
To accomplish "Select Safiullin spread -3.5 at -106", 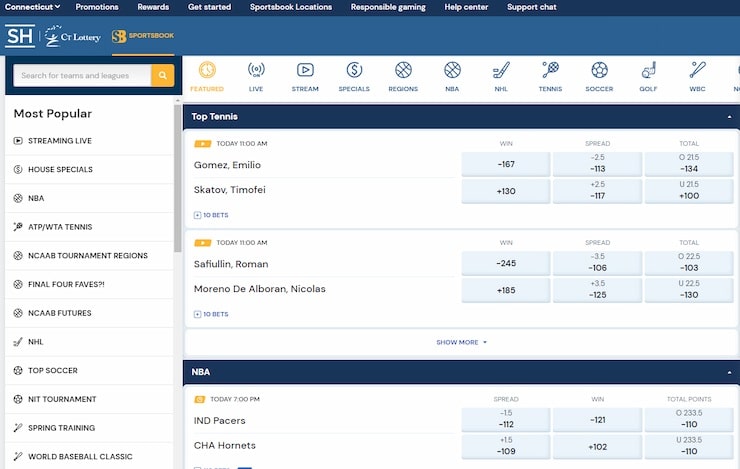I will point(597,263).
